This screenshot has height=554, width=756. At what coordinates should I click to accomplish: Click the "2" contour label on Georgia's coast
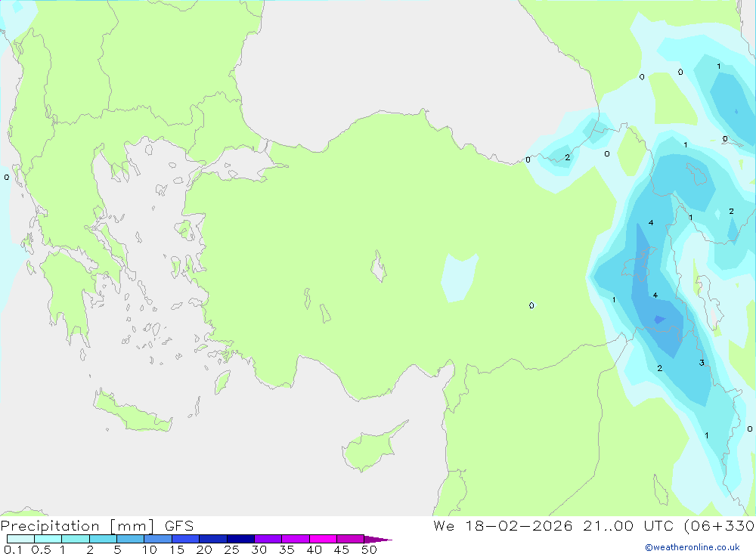[x=568, y=157]
